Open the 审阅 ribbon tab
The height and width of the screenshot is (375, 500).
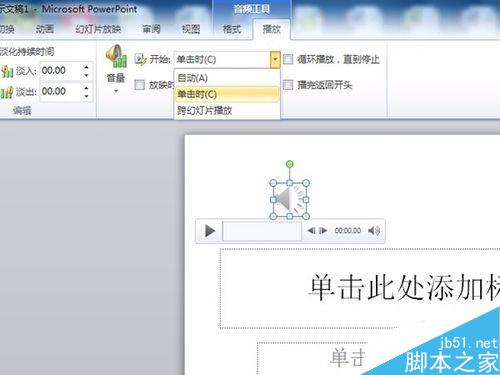pos(151,29)
